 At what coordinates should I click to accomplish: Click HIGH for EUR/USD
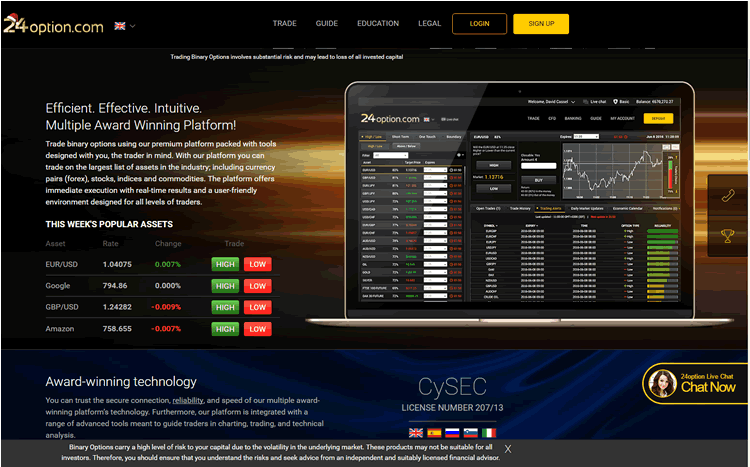[x=225, y=264]
